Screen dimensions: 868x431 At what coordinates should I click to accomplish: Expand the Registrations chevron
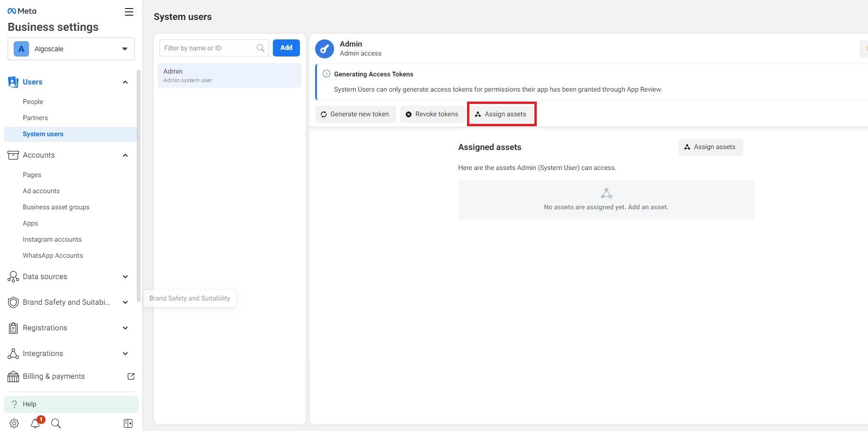click(x=125, y=328)
